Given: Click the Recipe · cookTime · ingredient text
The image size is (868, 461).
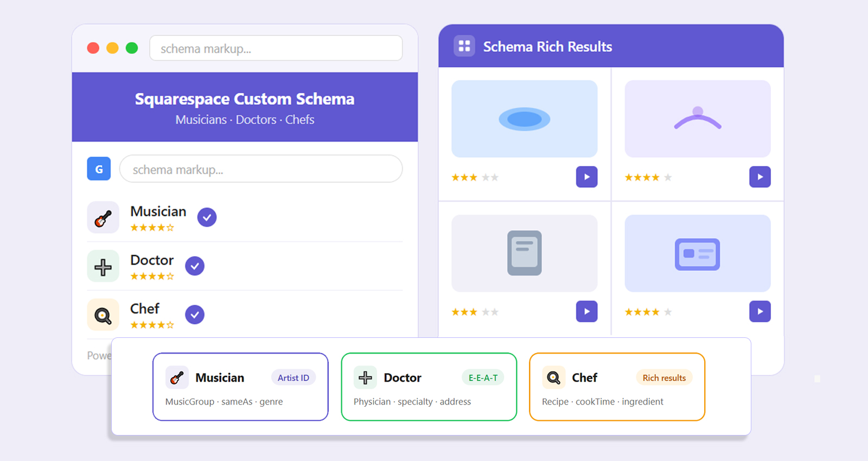Looking at the screenshot, I should tap(603, 402).
